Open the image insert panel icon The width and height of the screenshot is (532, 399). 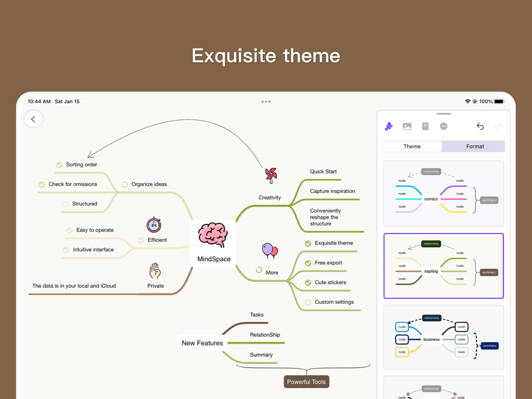click(407, 127)
